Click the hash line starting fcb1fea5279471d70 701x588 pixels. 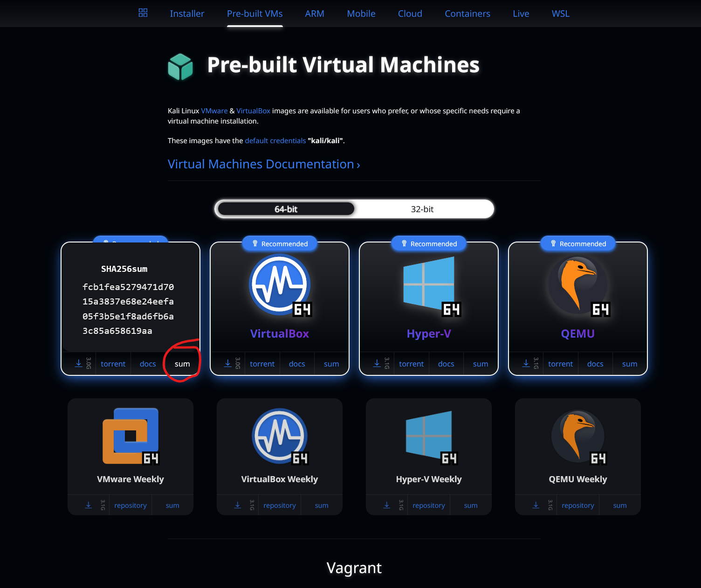coord(128,287)
